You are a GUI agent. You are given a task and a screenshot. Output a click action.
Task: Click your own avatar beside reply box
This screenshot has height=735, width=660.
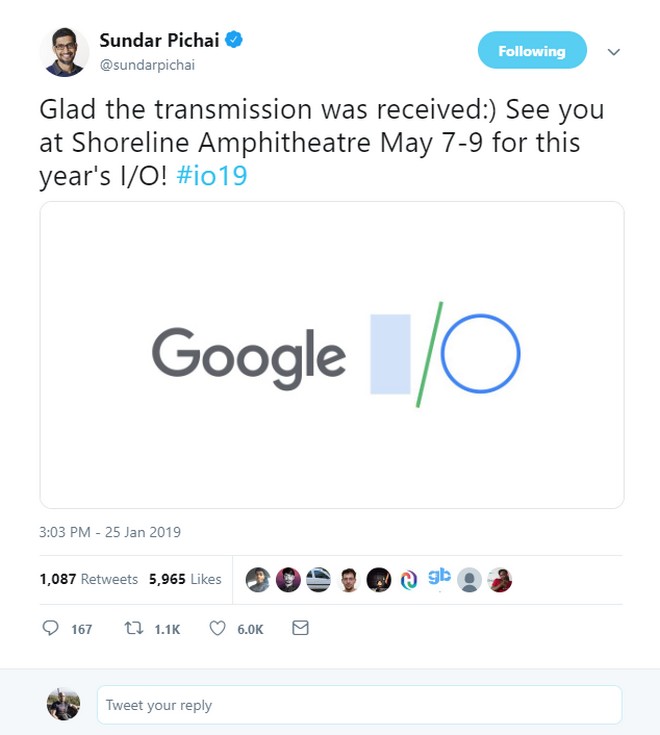click(x=63, y=704)
